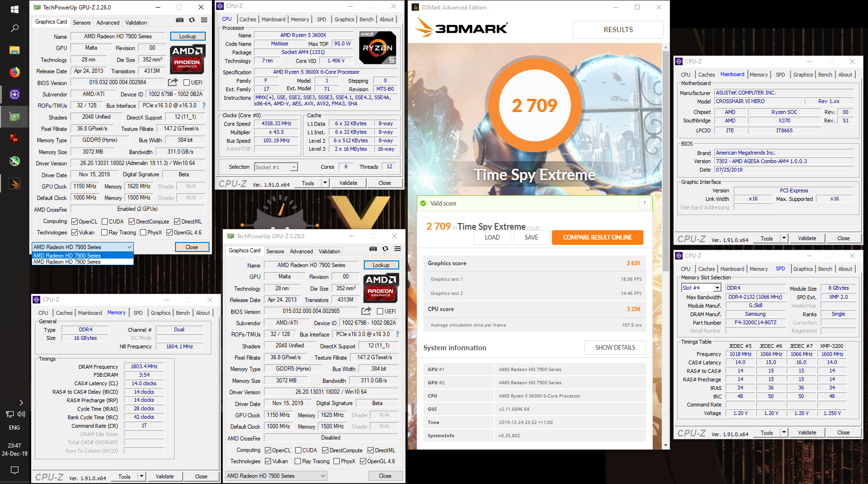Toggle Vulkan checkbox in bottom GPU-Z window
The width and height of the screenshot is (868, 484).
coord(268,461)
